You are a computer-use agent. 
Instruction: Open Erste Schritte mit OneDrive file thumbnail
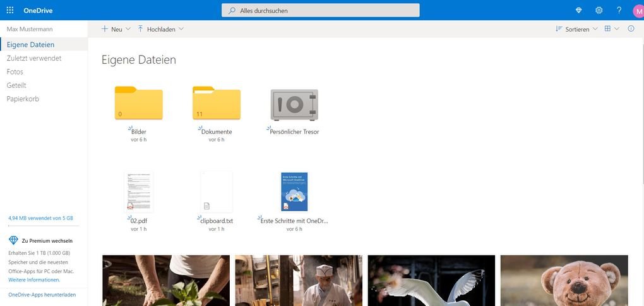(294, 192)
